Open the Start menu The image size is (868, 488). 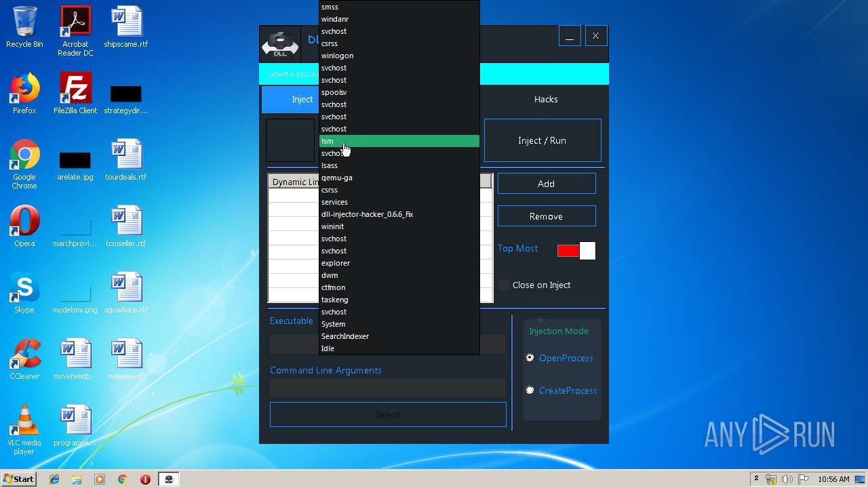click(18, 479)
